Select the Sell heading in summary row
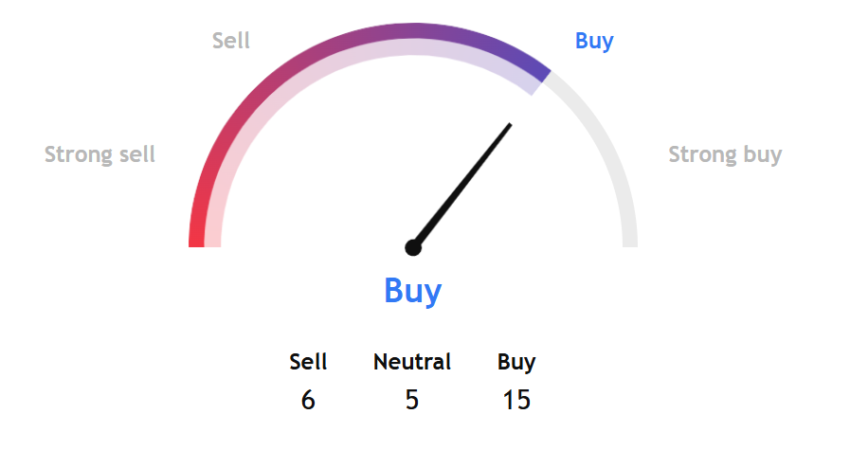868x450 pixels. pos(308,362)
